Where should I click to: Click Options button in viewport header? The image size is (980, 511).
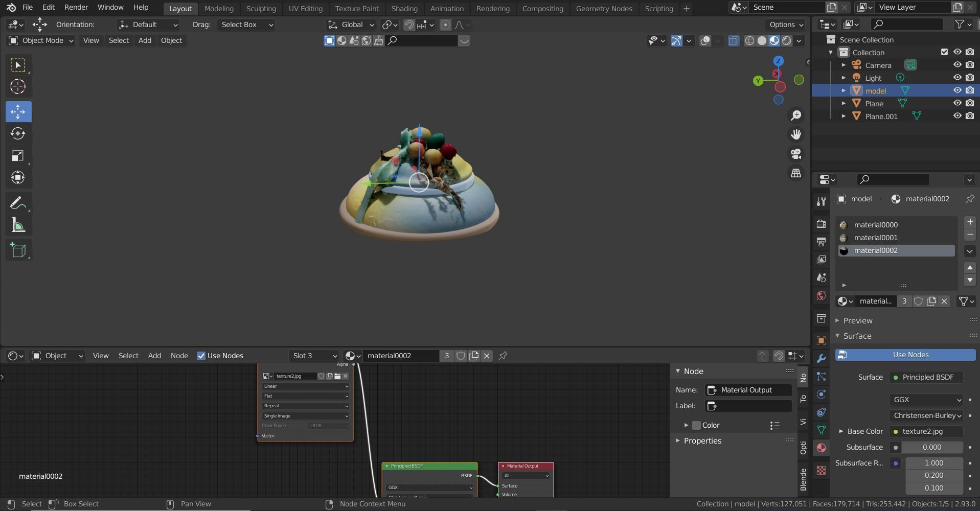click(x=786, y=25)
